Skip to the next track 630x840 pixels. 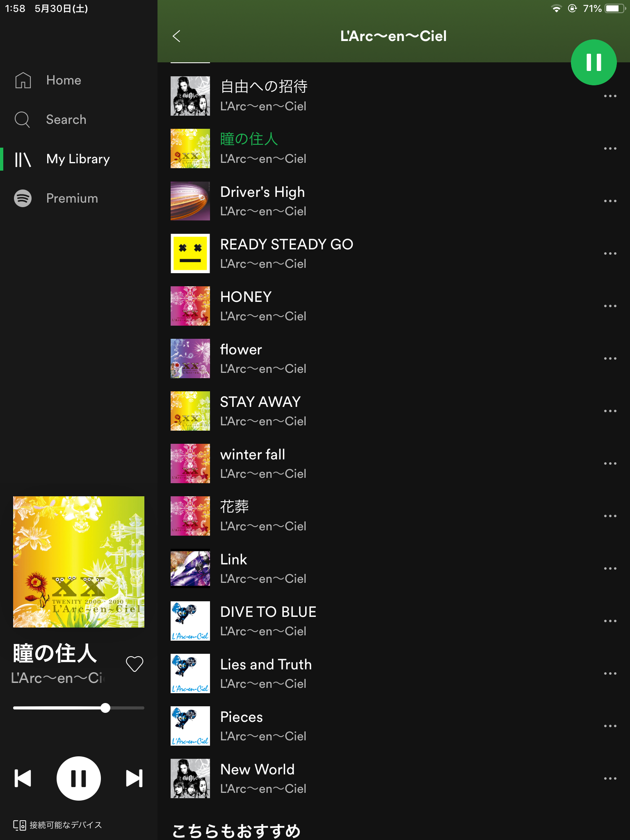[x=135, y=778]
